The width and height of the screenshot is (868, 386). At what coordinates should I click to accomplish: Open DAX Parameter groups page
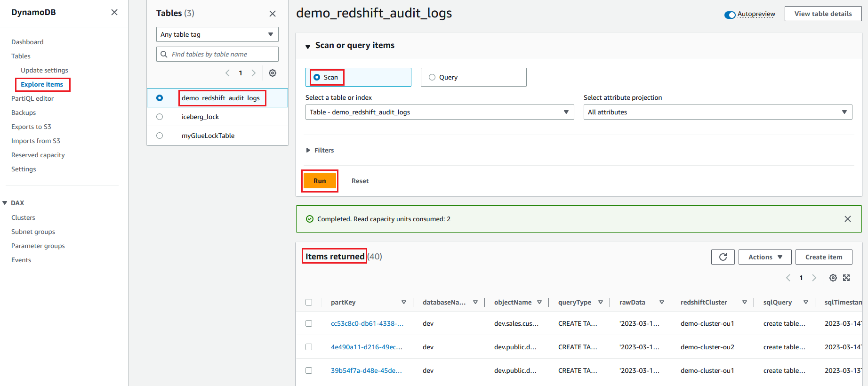click(38, 246)
